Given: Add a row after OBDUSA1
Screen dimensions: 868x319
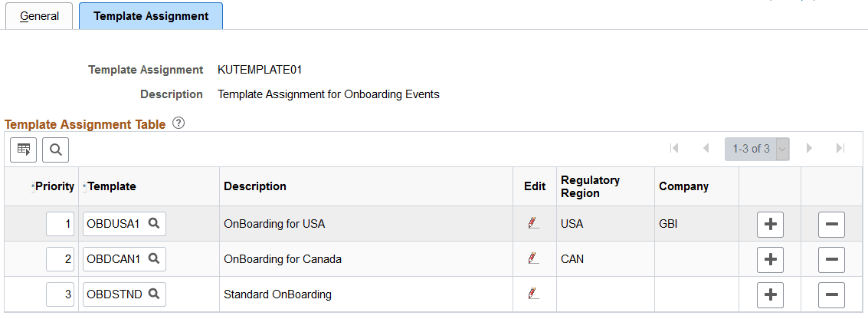Looking at the screenshot, I should (770, 224).
